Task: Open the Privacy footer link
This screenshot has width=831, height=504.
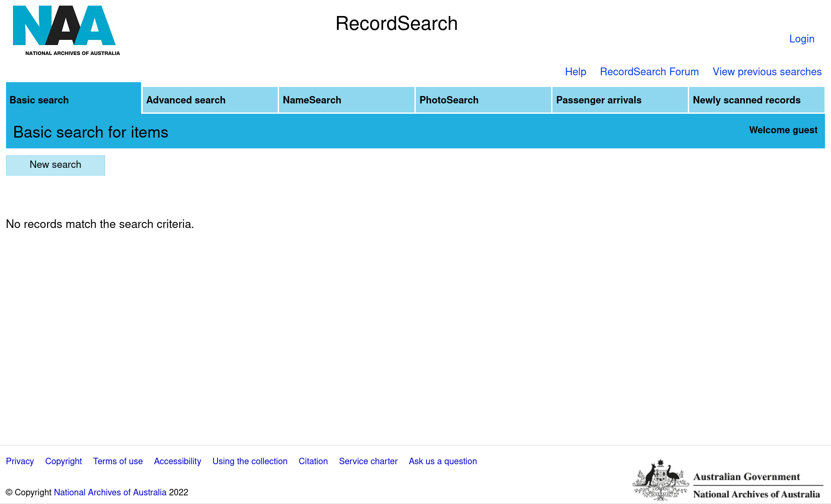Action: [20, 461]
